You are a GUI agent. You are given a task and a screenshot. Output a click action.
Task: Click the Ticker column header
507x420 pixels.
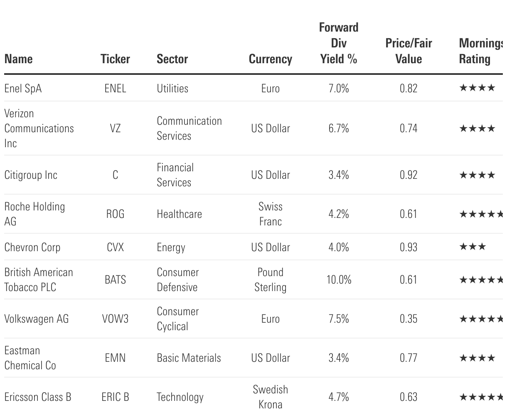click(x=115, y=59)
